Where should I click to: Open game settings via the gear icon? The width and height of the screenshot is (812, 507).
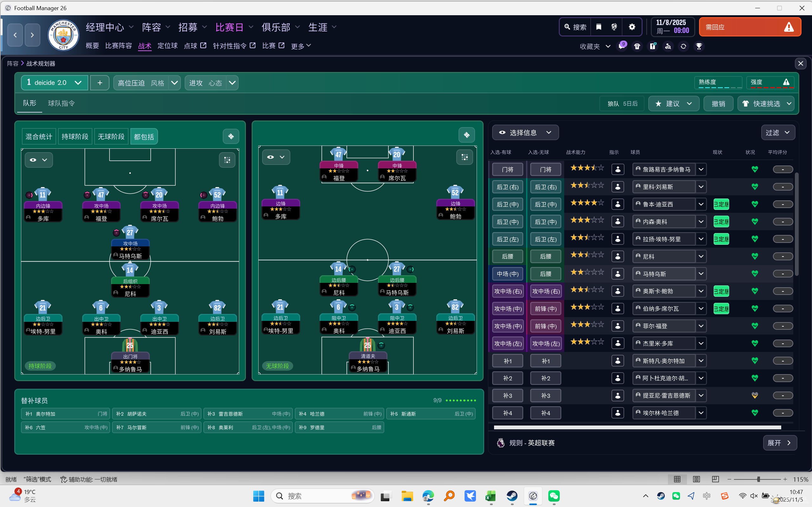click(x=632, y=27)
